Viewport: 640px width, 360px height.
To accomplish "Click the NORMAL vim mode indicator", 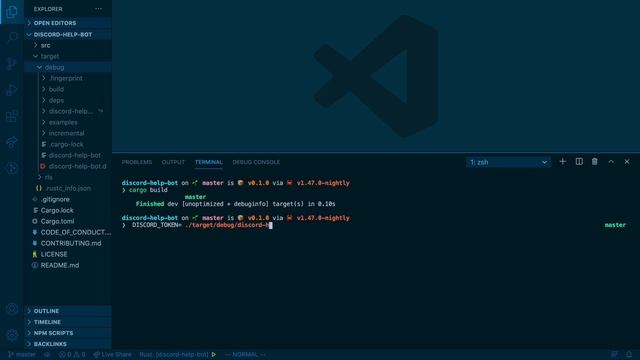I will pyautogui.click(x=245, y=354).
